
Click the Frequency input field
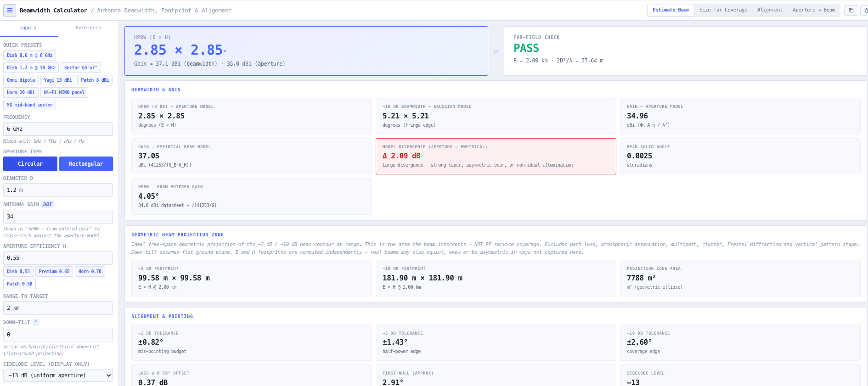coord(58,129)
